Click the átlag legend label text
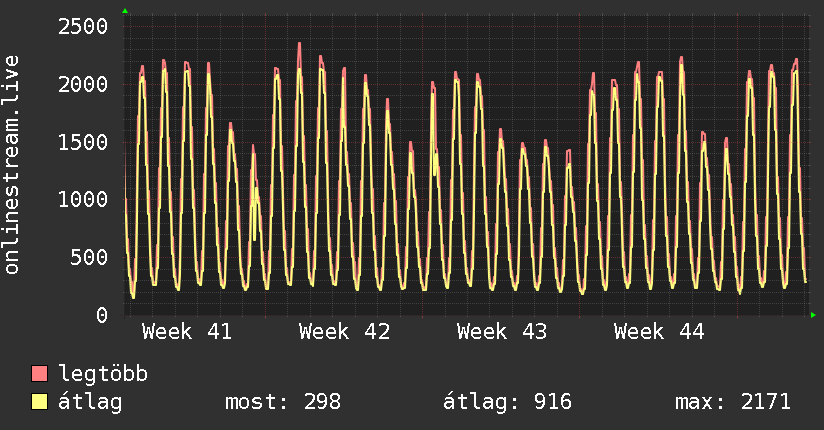 (x=91, y=402)
